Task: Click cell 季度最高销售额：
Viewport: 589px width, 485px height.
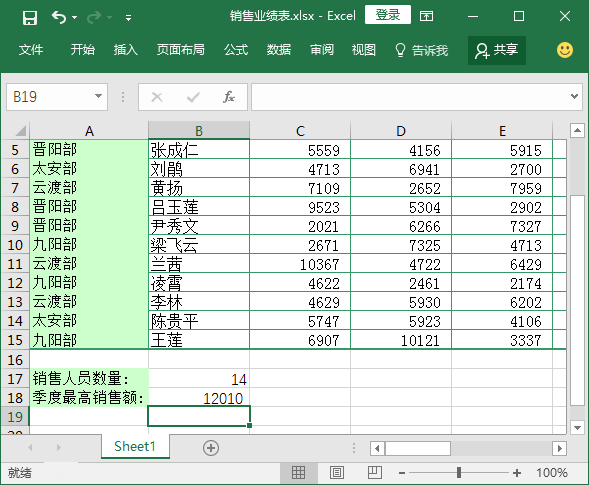Action: [89, 397]
